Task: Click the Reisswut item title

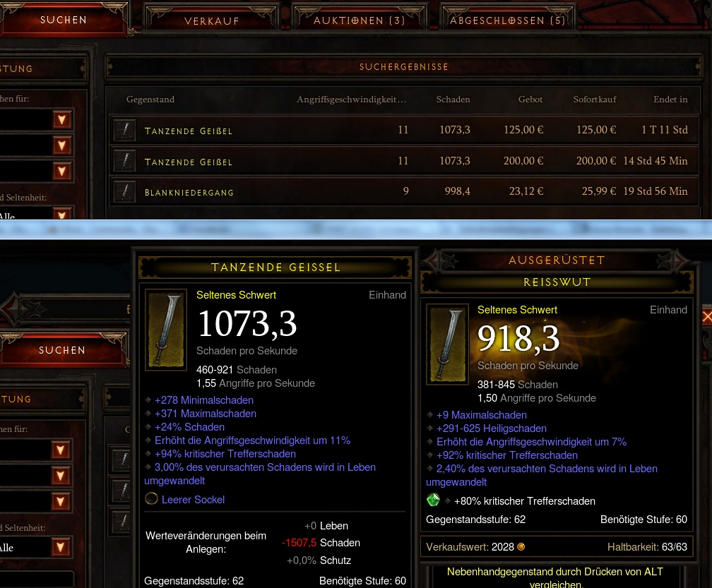Action: [x=557, y=282]
